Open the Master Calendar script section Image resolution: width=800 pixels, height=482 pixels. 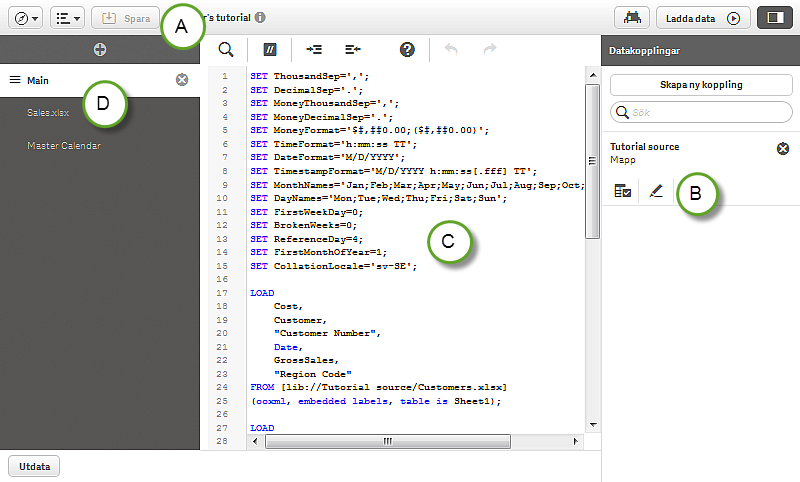64,146
